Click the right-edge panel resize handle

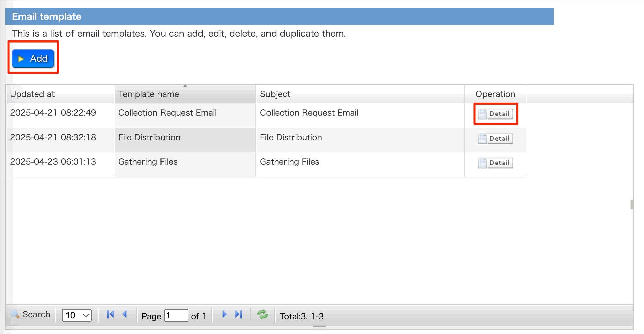tap(631, 205)
